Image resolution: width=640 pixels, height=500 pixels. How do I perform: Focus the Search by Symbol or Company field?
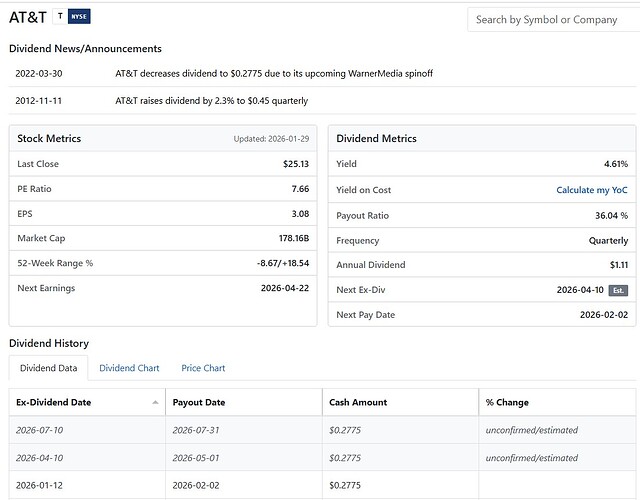(x=550, y=19)
